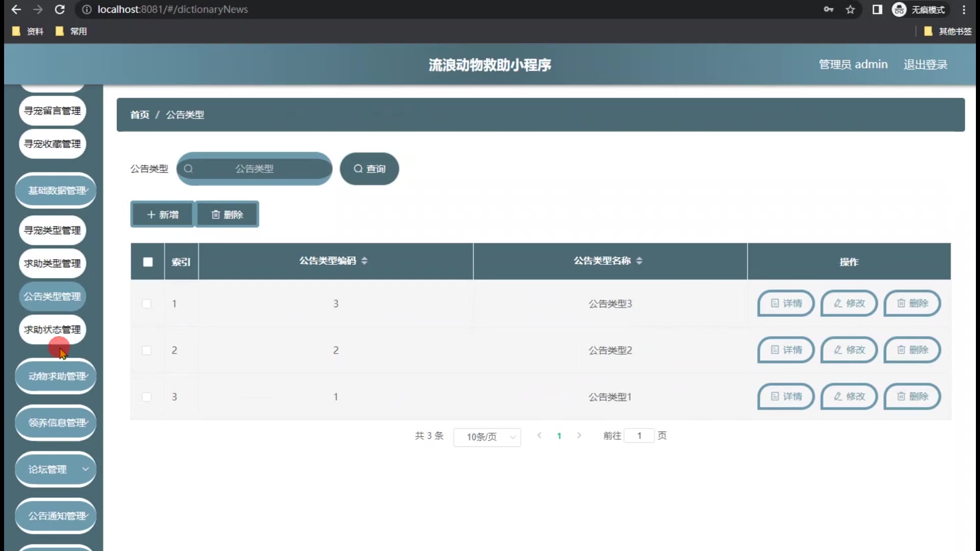Click the password key icon in address bar

click(828, 9)
